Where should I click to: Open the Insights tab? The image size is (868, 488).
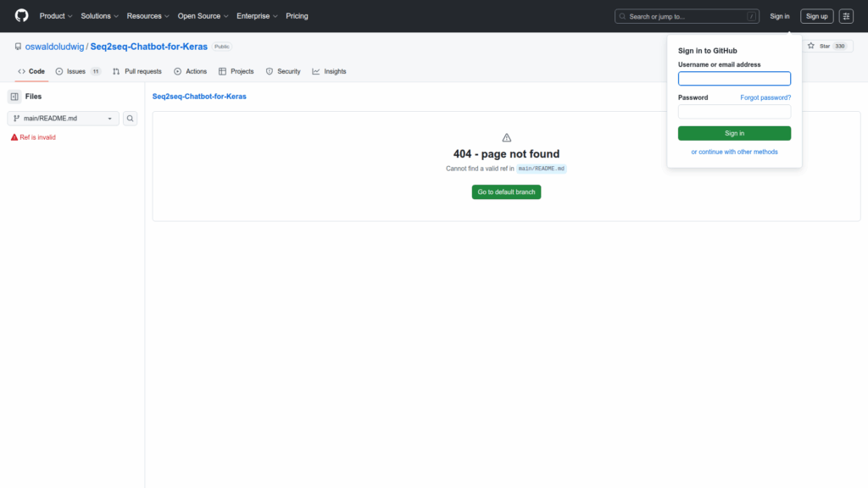click(x=329, y=71)
